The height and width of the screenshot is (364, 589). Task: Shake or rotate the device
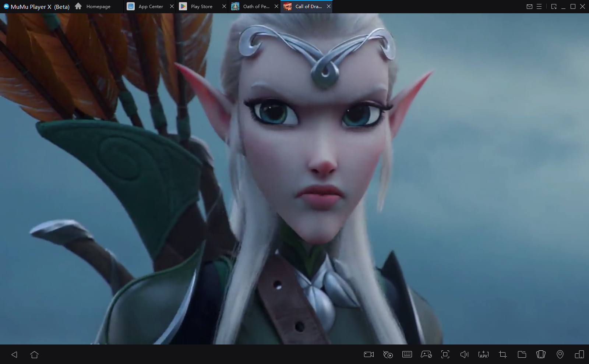click(541, 354)
